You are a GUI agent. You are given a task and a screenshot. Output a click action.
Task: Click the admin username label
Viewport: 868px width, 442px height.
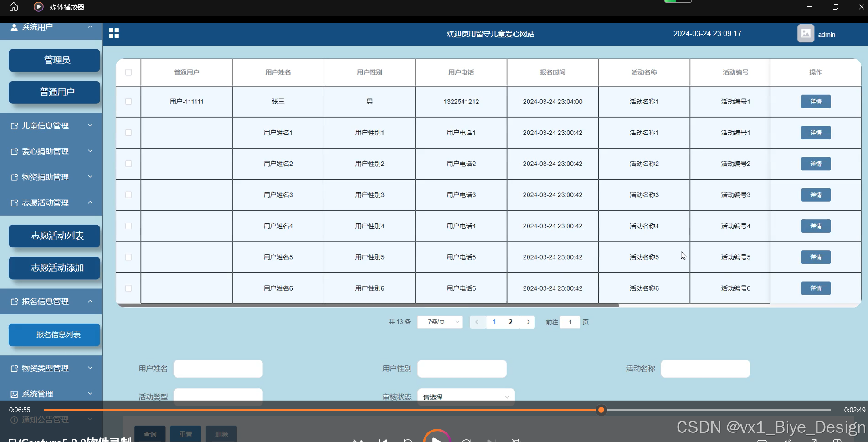(827, 35)
